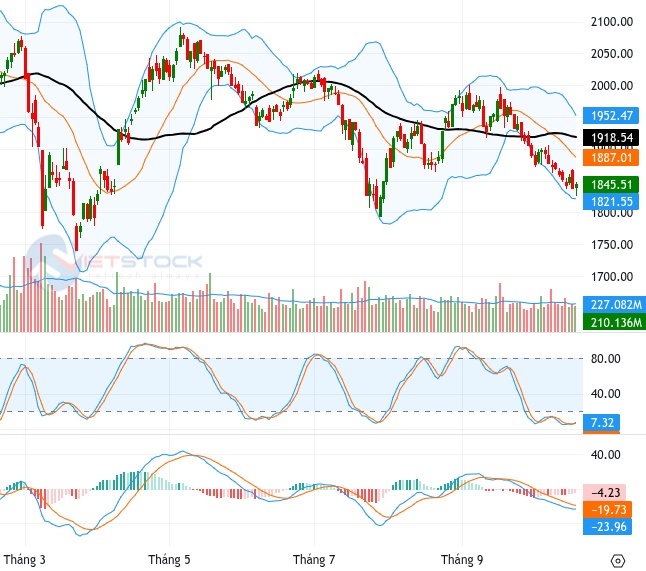Click the 2100.00 price scale label
Viewport: 646px width, 571px height.
click(612, 21)
